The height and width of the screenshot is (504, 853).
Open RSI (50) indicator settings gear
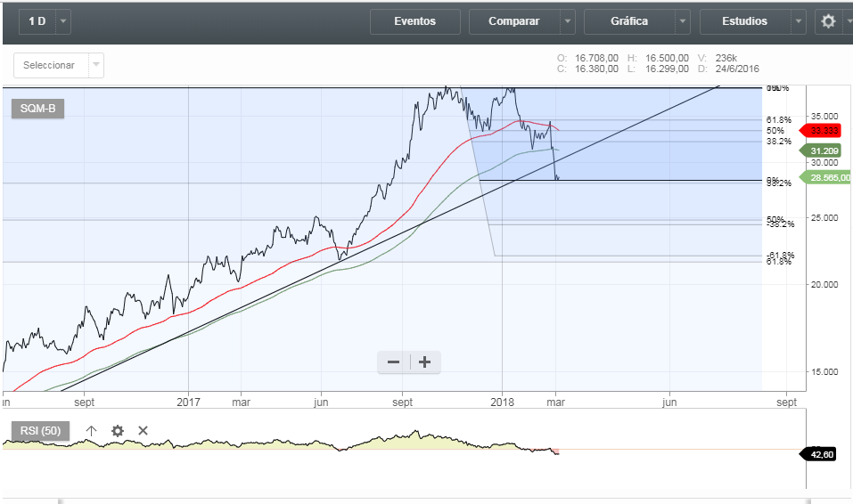coord(118,431)
